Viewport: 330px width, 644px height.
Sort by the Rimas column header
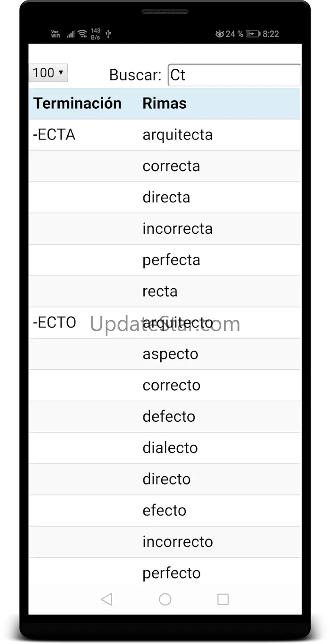165,104
